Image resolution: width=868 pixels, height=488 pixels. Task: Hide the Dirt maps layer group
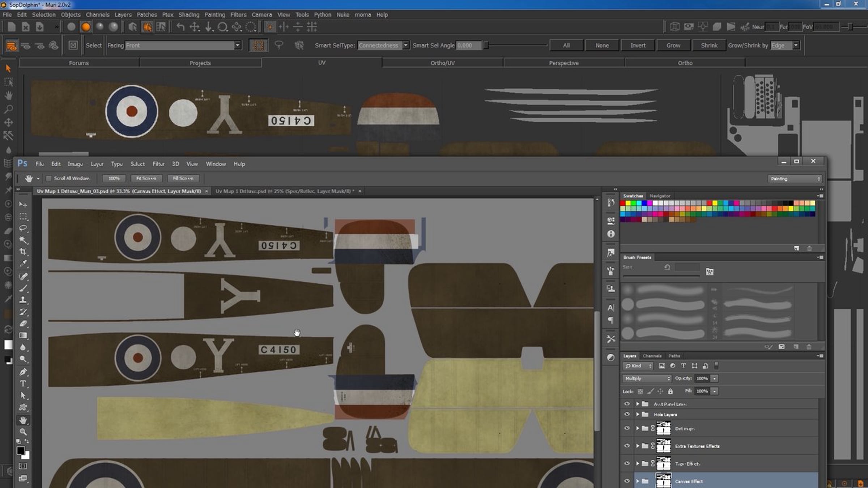[x=627, y=428]
